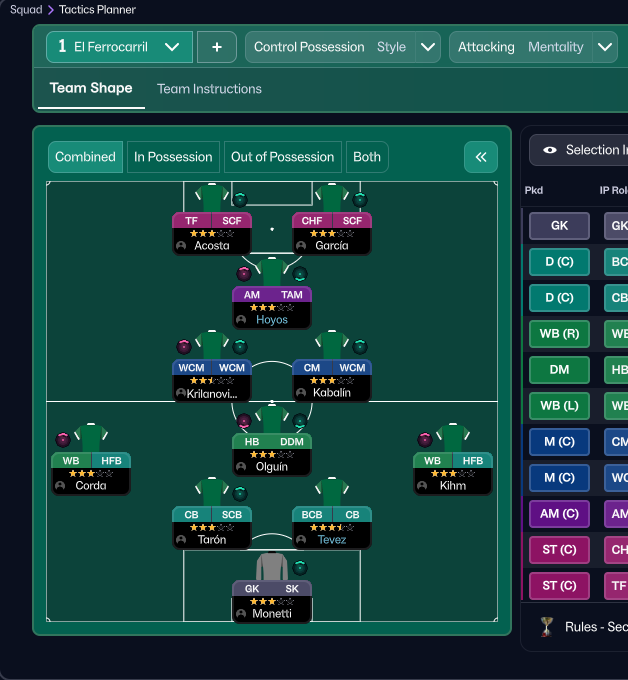
Task: Click Kabalín's CM in-possession role
Action: click(312, 368)
